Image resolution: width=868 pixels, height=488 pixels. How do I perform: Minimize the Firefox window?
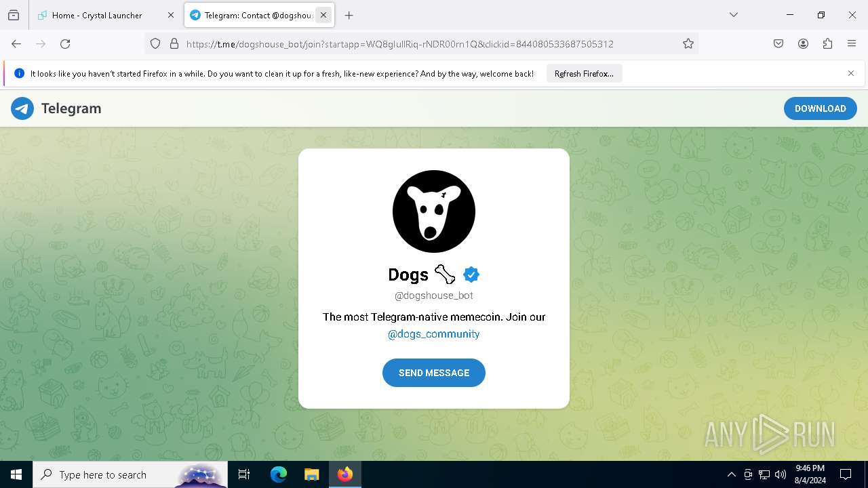coord(789,15)
